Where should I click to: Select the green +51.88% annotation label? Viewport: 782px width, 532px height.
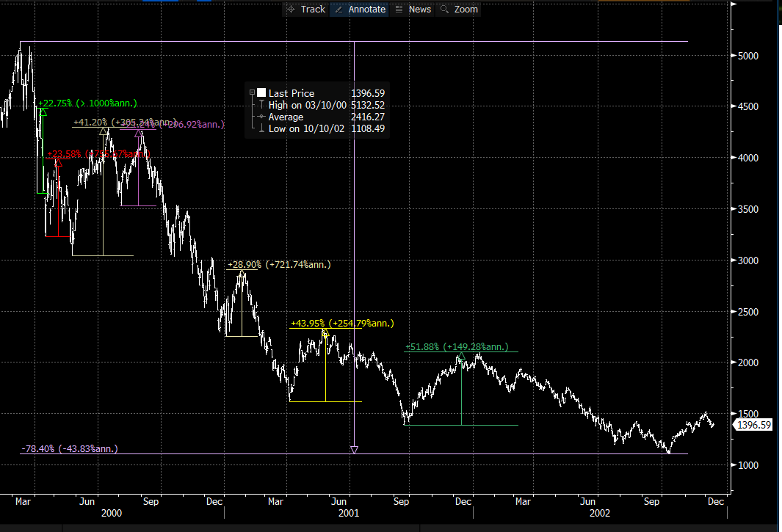click(x=457, y=347)
